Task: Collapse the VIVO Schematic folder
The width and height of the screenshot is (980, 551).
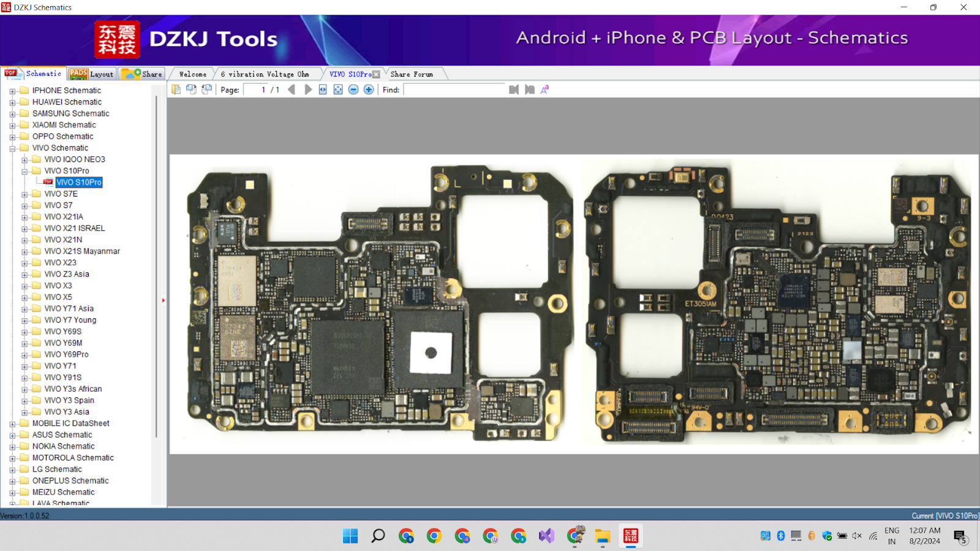Action: 12,148
